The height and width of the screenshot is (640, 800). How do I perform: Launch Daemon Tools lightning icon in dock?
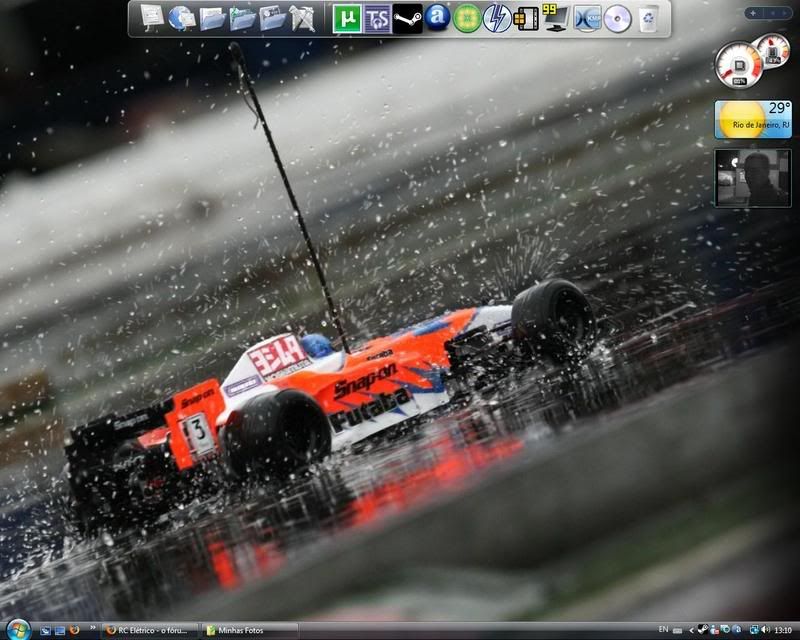497,18
